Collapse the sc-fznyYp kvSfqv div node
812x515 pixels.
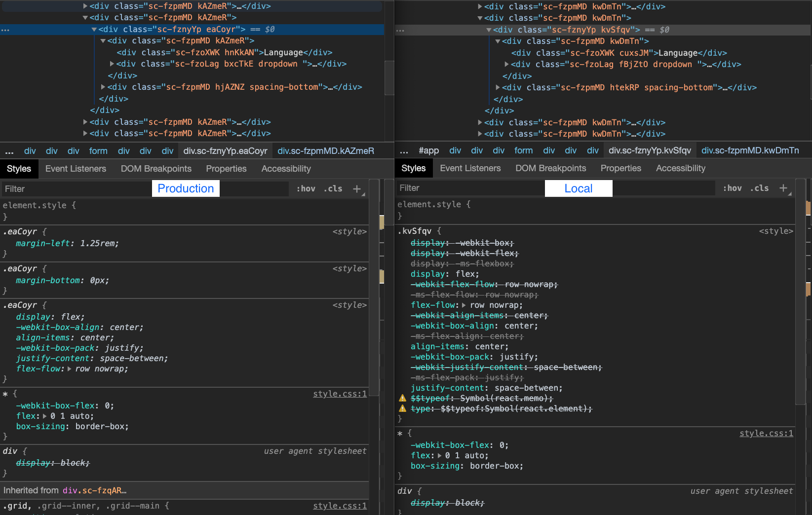pyautogui.click(x=489, y=30)
